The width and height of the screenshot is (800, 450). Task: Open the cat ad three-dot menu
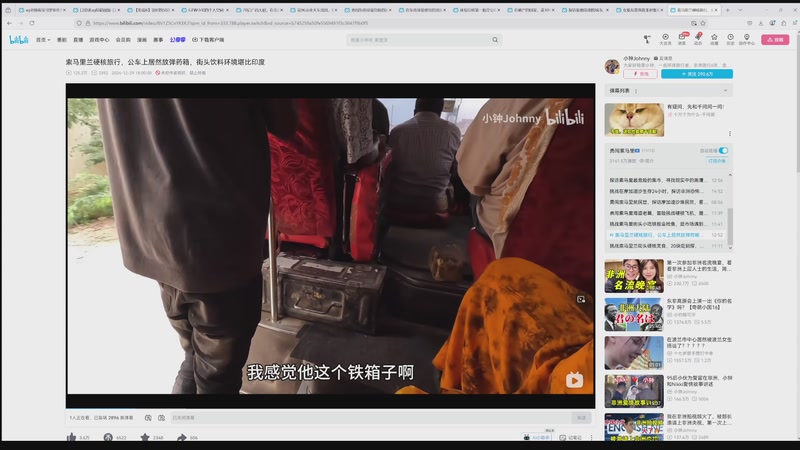[730, 134]
